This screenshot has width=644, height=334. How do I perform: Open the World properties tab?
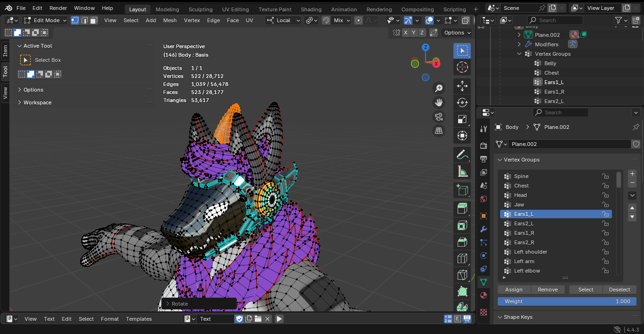[483, 199]
